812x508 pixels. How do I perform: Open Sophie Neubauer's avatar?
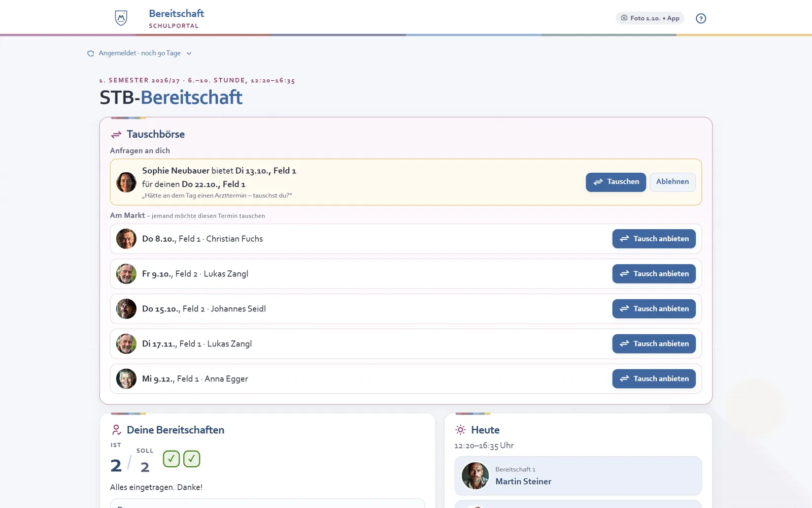tap(126, 182)
